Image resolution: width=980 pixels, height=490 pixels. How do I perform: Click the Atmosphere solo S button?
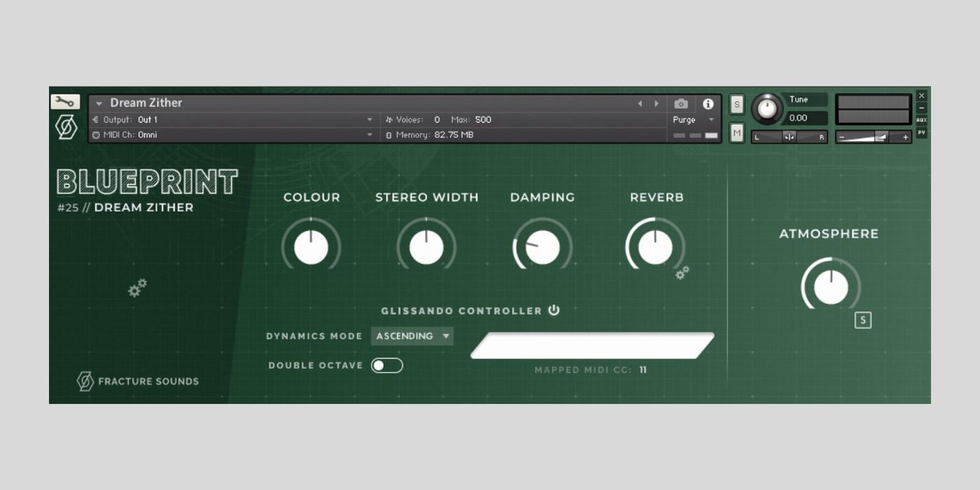coord(862,321)
